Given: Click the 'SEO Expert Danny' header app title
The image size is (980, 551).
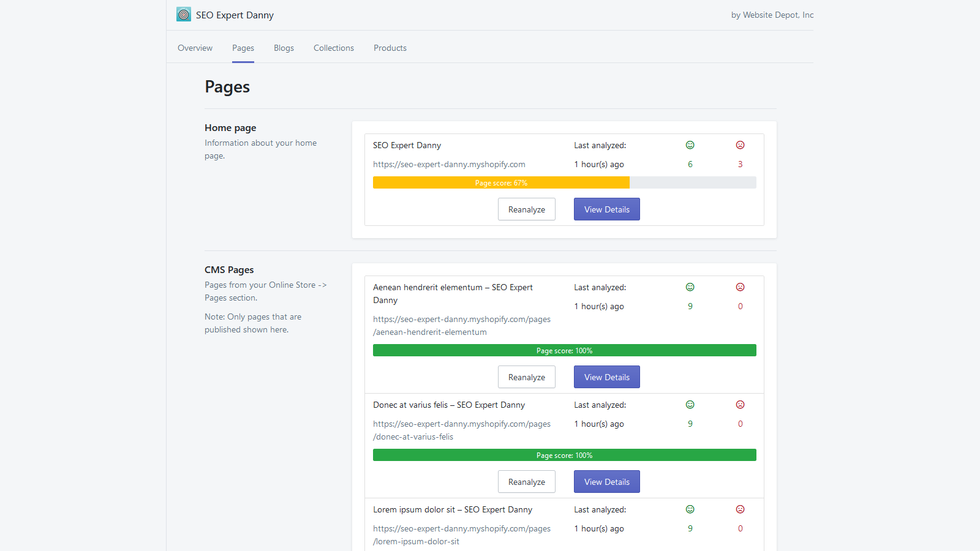Looking at the screenshot, I should click(235, 15).
